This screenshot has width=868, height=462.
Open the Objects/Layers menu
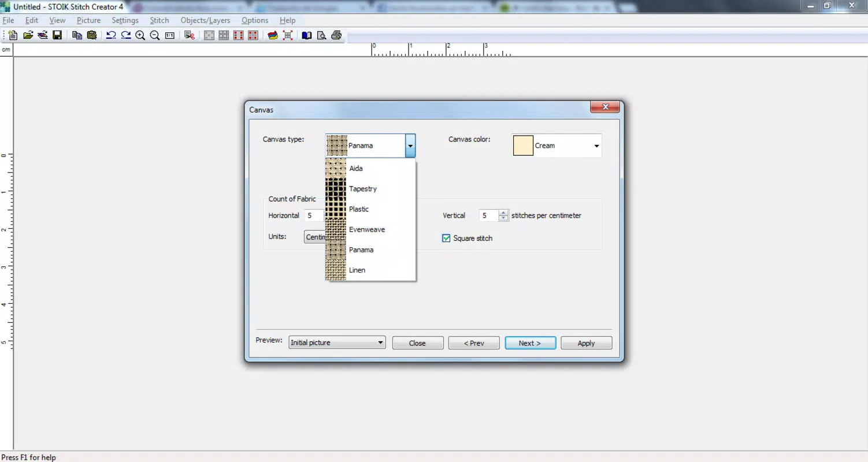[x=205, y=20]
